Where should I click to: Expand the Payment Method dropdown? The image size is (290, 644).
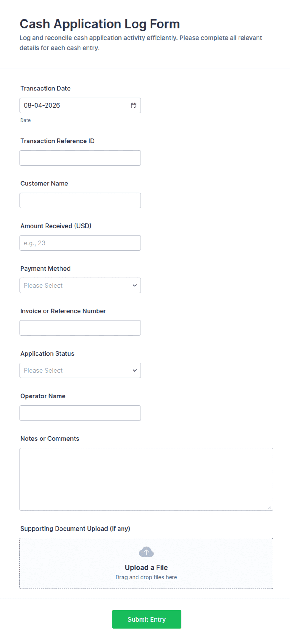point(80,286)
